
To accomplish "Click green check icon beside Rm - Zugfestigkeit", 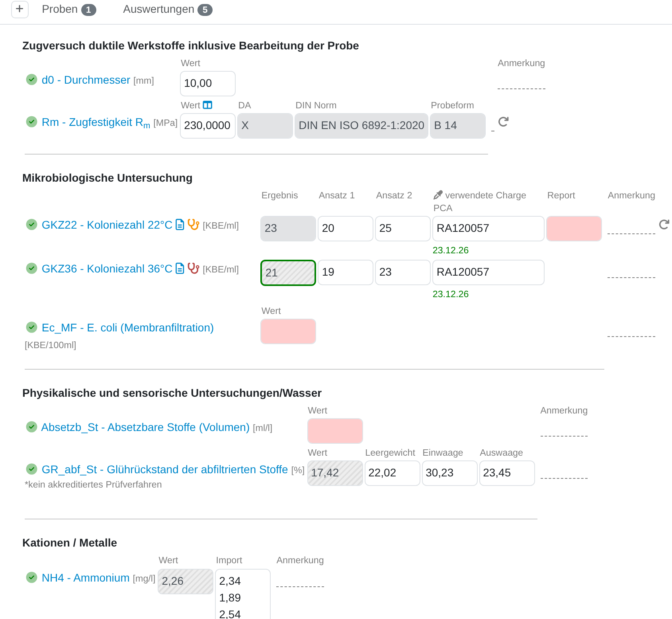I will point(31,122).
